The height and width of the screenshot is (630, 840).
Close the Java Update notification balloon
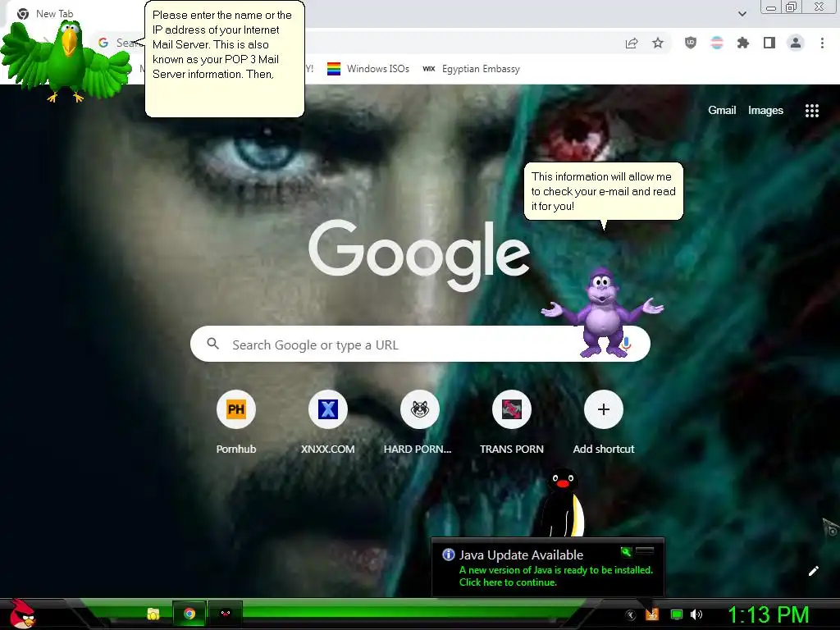click(645, 551)
